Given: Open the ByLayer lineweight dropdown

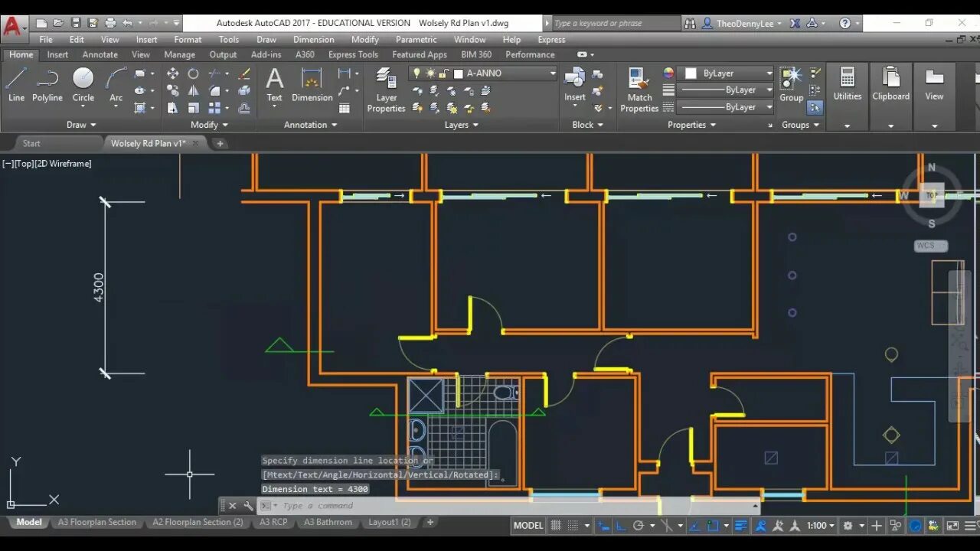Looking at the screenshot, I should (x=769, y=90).
